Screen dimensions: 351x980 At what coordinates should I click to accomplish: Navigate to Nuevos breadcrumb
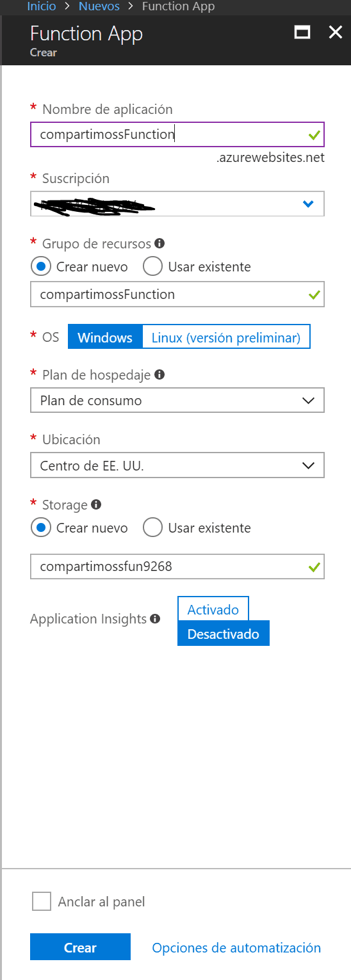99,7
